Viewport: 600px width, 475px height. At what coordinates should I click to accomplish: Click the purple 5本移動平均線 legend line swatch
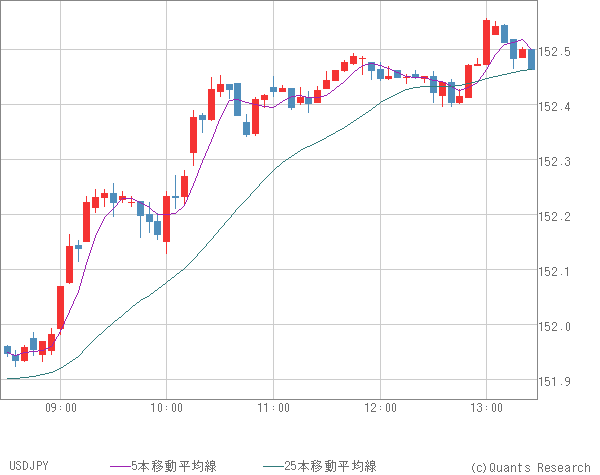click(120, 466)
